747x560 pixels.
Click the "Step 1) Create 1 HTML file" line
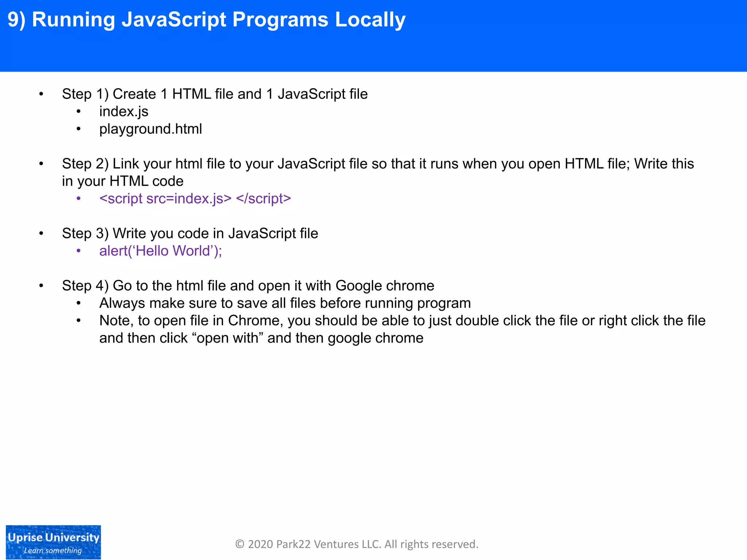(x=215, y=94)
